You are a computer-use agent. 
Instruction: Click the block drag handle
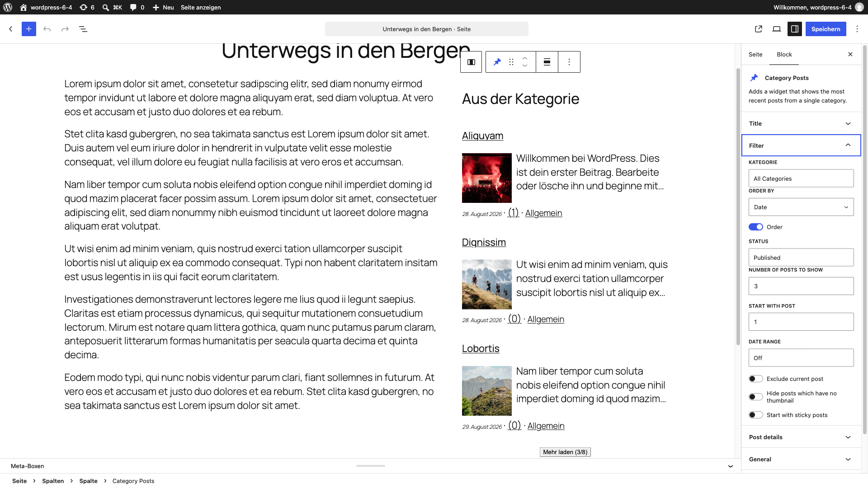tap(511, 62)
